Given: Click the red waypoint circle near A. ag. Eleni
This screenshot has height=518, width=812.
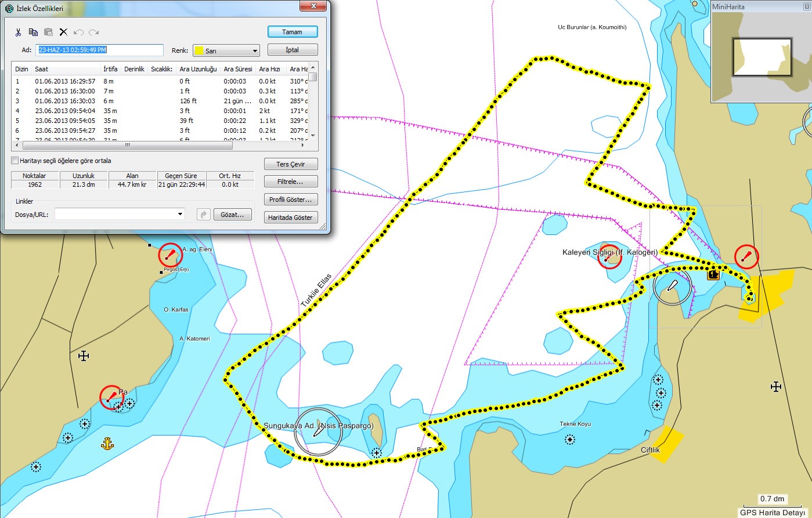Looking at the screenshot, I should [x=170, y=255].
